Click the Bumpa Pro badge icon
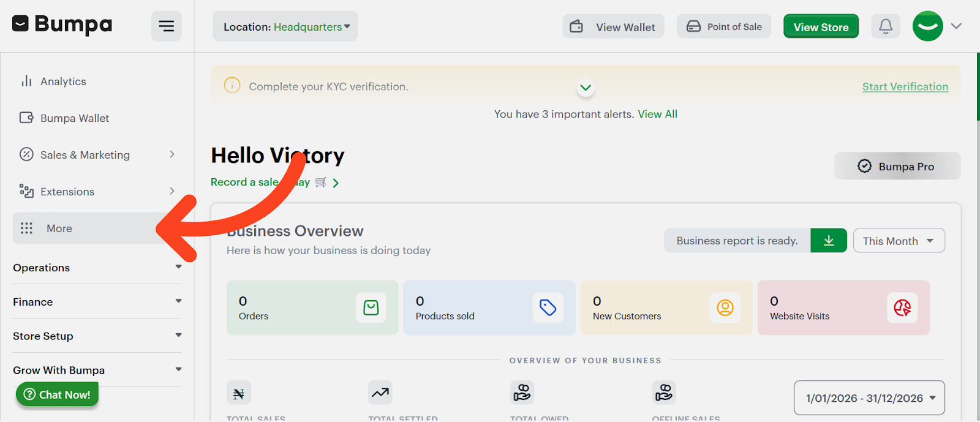The height and width of the screenshot is (422, 980). point(864,166)
